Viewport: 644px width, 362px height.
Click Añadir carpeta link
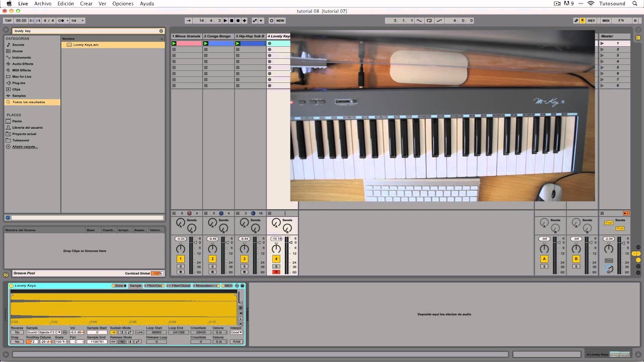[x=25, y=147]
